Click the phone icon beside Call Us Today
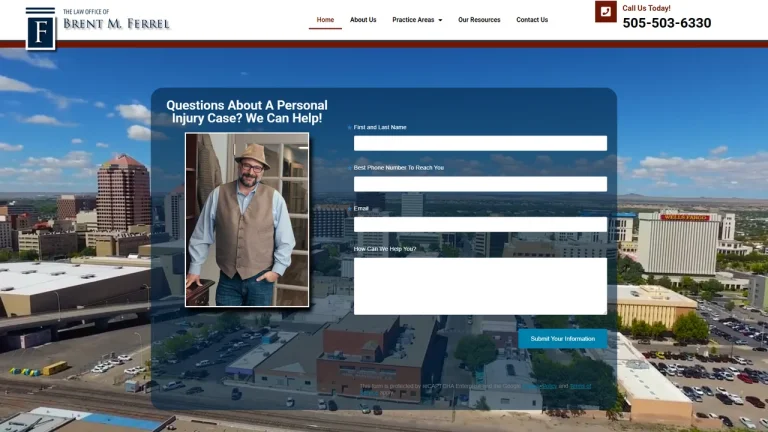Image resolution: width=768 pixels, height=432 pixels. [605, 12]
